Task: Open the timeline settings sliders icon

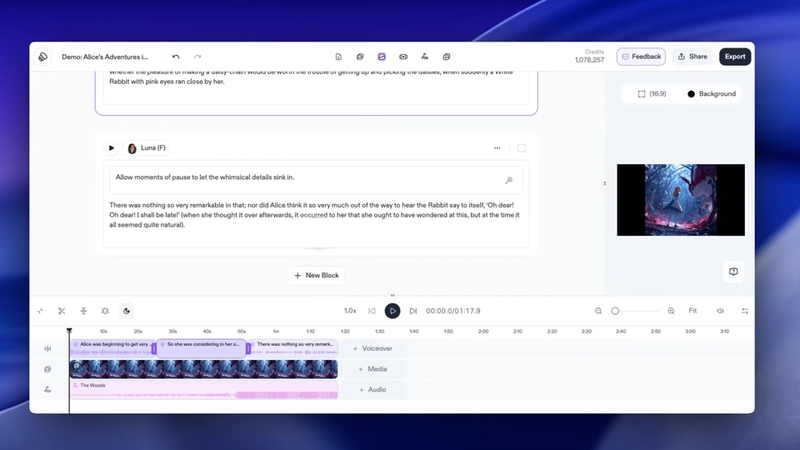Action: [745, 311]
